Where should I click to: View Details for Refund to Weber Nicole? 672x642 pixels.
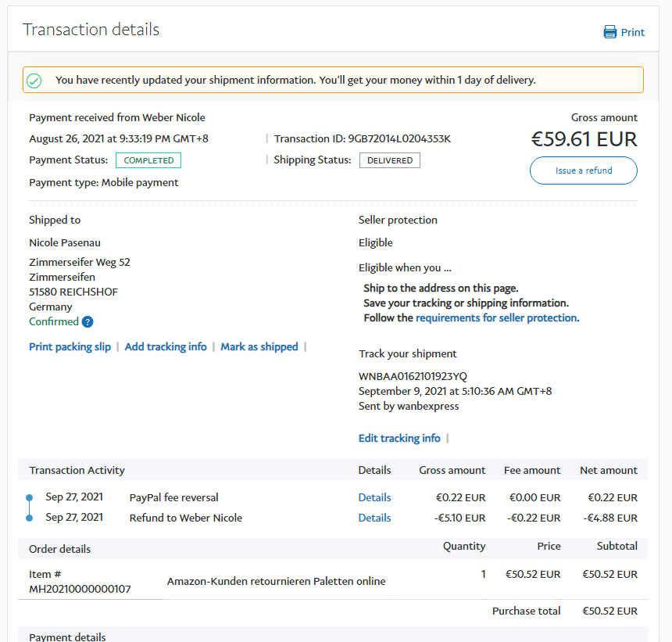click(x=374, y=518)
